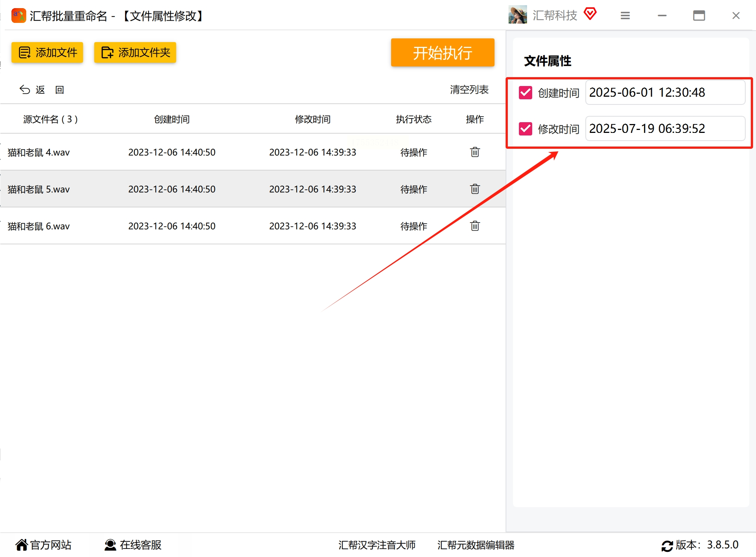Uncheck the 创建时间 checkbox
756x557 pixels.
pyautogui.click(x=525, y=93)
